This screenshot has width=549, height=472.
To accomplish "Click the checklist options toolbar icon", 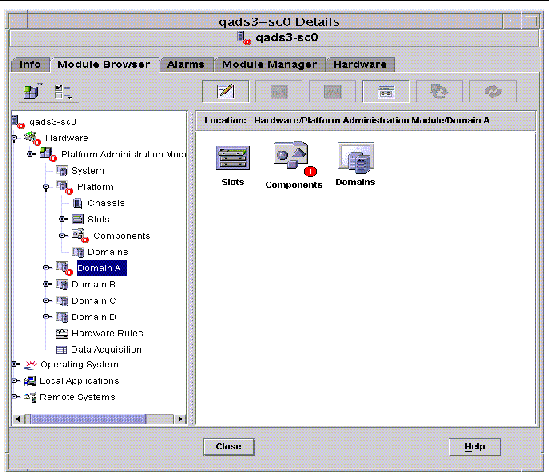I will click(x=63, y=92).
